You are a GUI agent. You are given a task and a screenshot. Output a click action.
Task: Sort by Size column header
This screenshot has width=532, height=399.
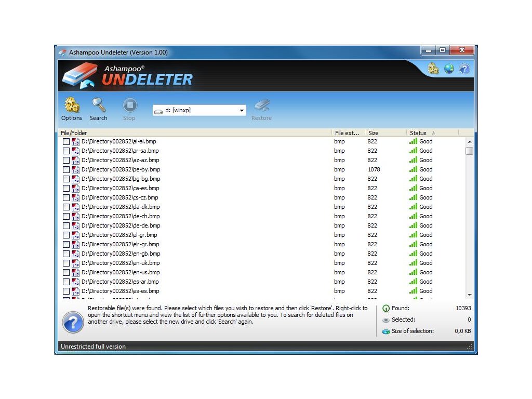[386, 133]
